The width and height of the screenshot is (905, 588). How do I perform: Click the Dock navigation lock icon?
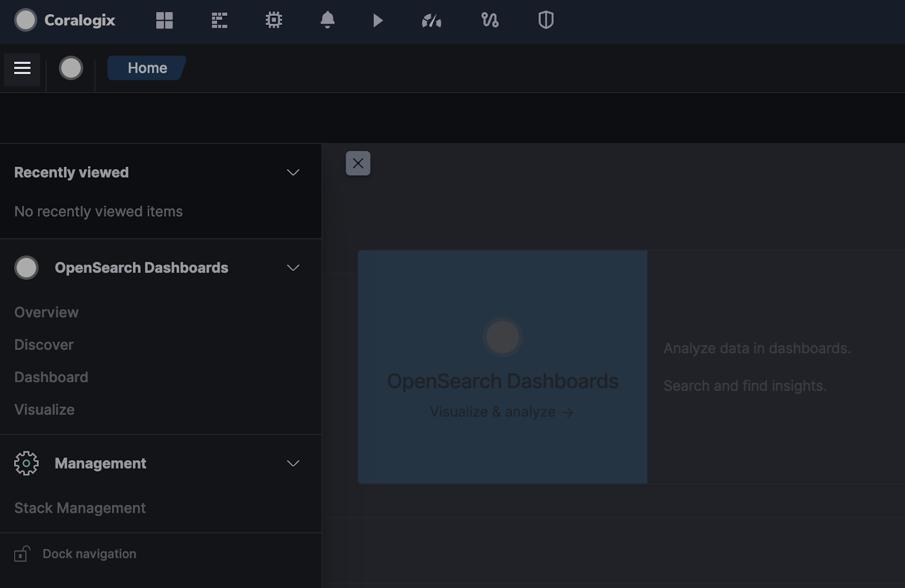pyautogui.click(x=22, y=554)
